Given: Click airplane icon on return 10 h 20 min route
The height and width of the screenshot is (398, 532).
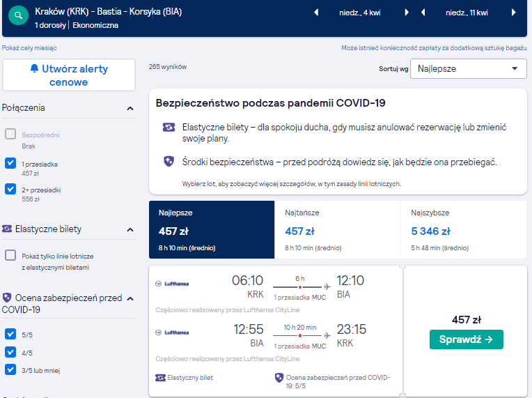Looking at the screenshot, I should [x=327, y=335].
